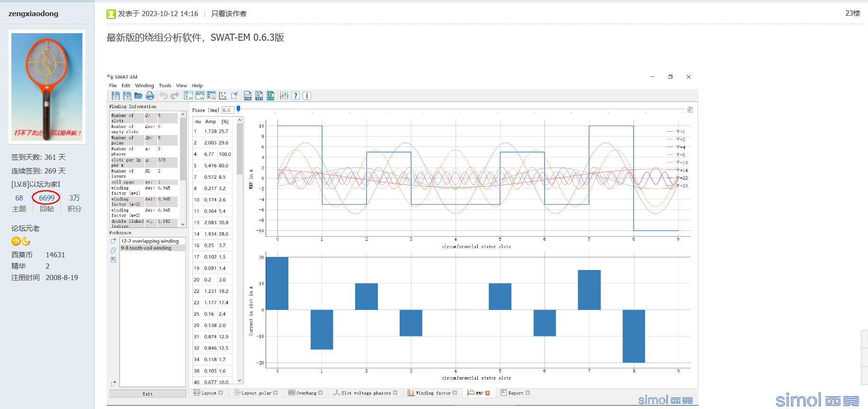The height and width of the screenshot is (409, 868).
Task: Click the avatar image of zengxiaodong
Action: [x=47, y=86]
